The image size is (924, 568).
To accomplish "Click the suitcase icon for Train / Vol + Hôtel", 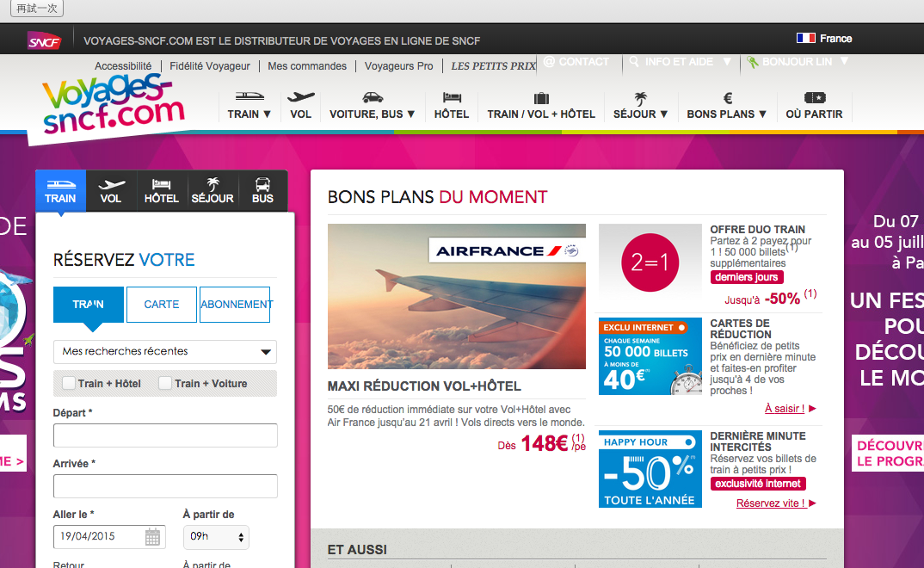I will 541,97.
